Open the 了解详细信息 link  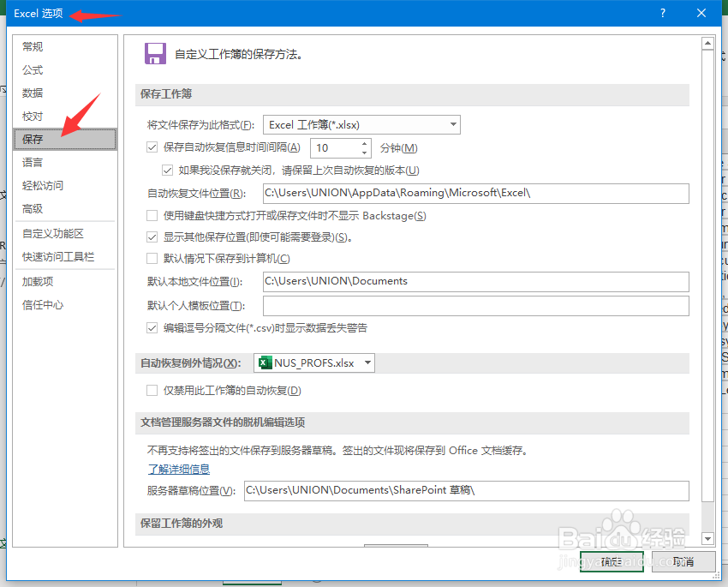coord(178,469)
